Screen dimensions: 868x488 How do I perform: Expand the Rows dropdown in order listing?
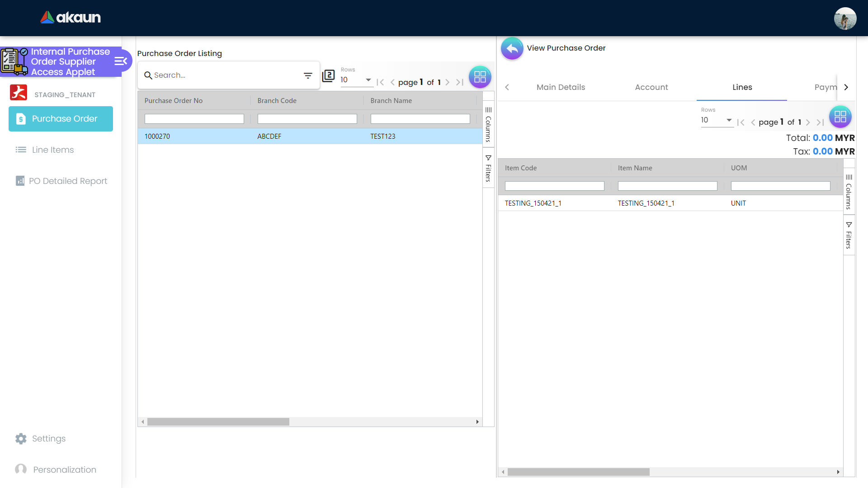click(x=356, y=80)
